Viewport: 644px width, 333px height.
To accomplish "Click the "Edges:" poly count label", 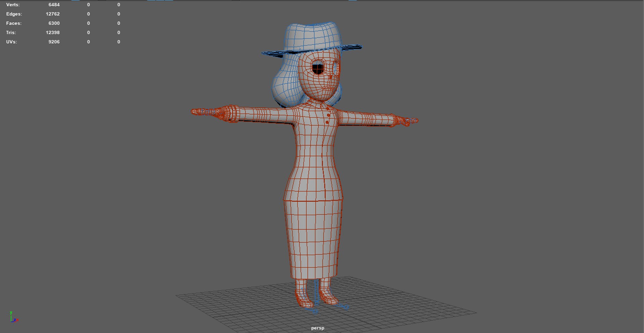I will pyautogui.click(x=14, y=14).
